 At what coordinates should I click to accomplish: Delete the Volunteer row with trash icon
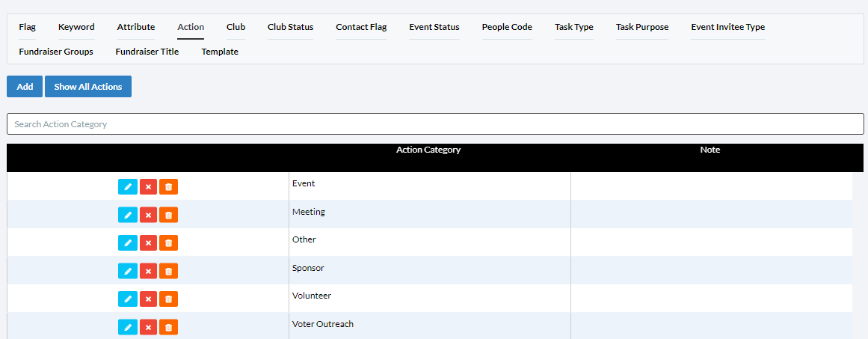[168, 299]
